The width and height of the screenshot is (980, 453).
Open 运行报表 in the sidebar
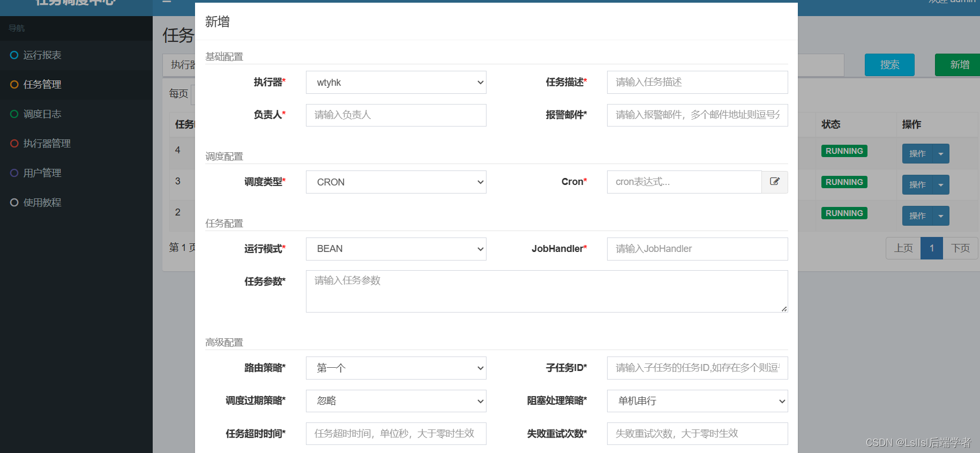click(x=76, y=55)
